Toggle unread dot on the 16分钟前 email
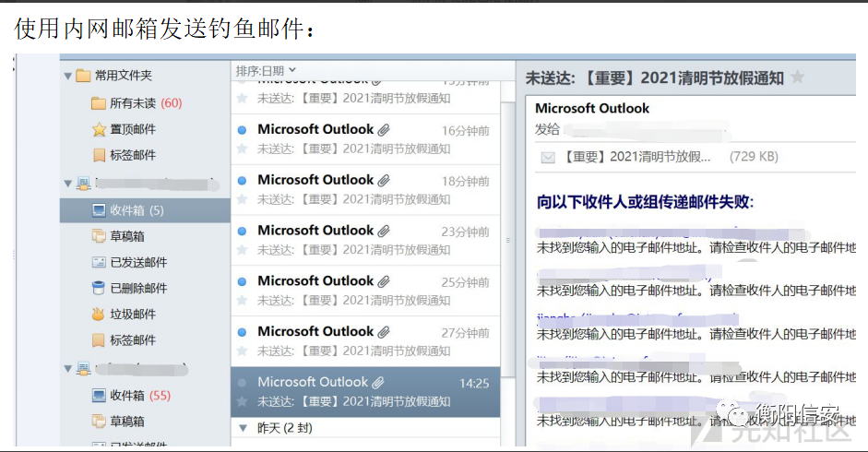 point(242,130)
